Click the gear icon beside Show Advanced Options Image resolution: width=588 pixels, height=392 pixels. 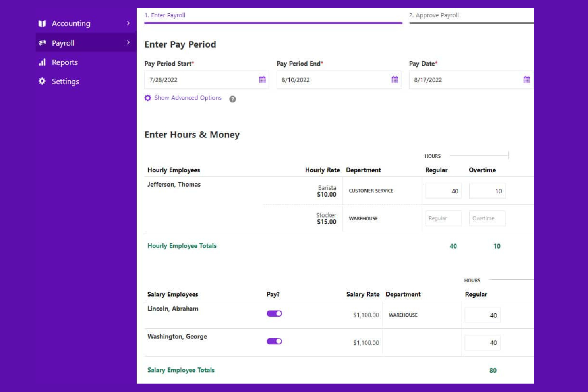pos(147,98)
